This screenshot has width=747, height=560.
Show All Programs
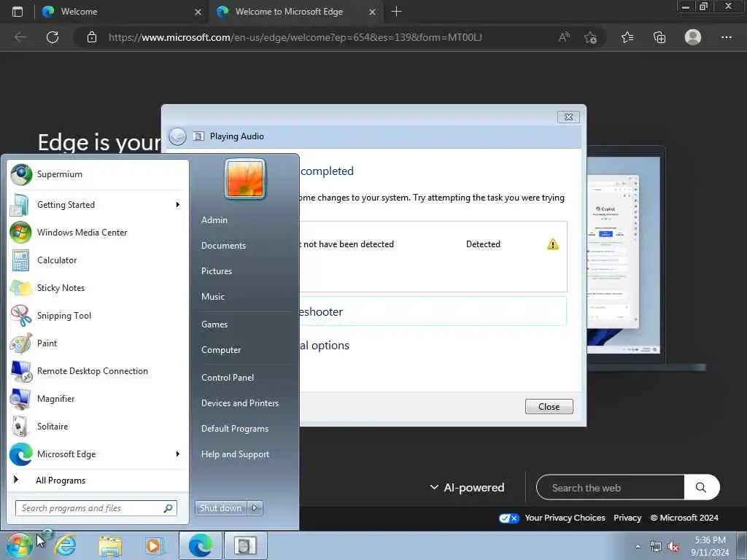point(98,481)
